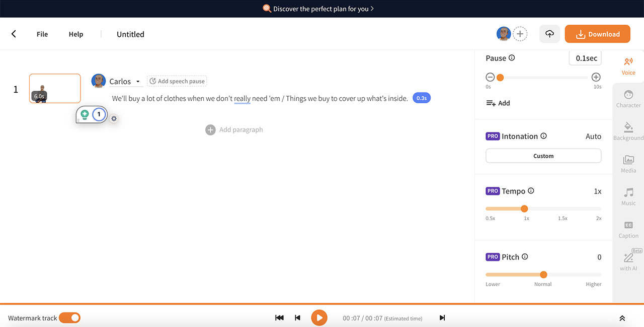Viewport: 644px width, 327px height.
Task: Click the cloud upload icon
Action: point(549,34)
